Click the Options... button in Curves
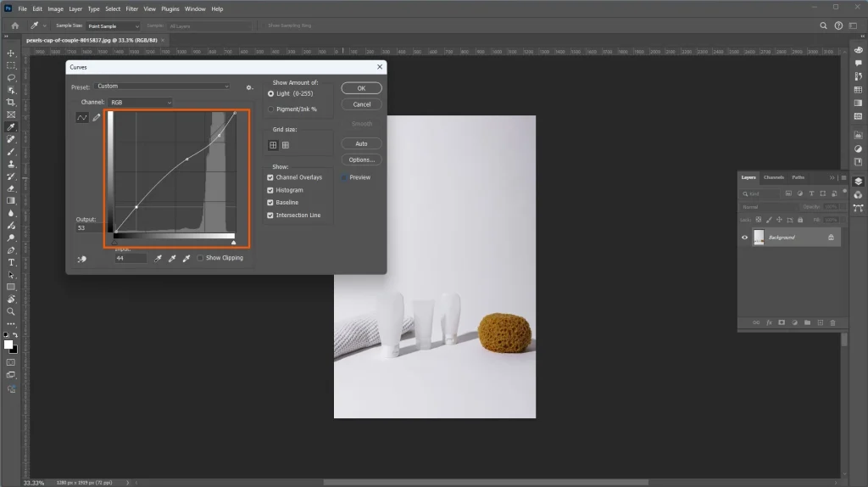Screen dimensions: 868x487 pyautogui.click(x=361, y=160)
